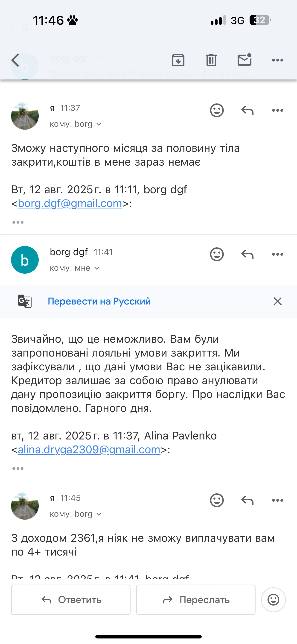Expand trimmed quoted text in borg dgf's reply

[18, 468]
